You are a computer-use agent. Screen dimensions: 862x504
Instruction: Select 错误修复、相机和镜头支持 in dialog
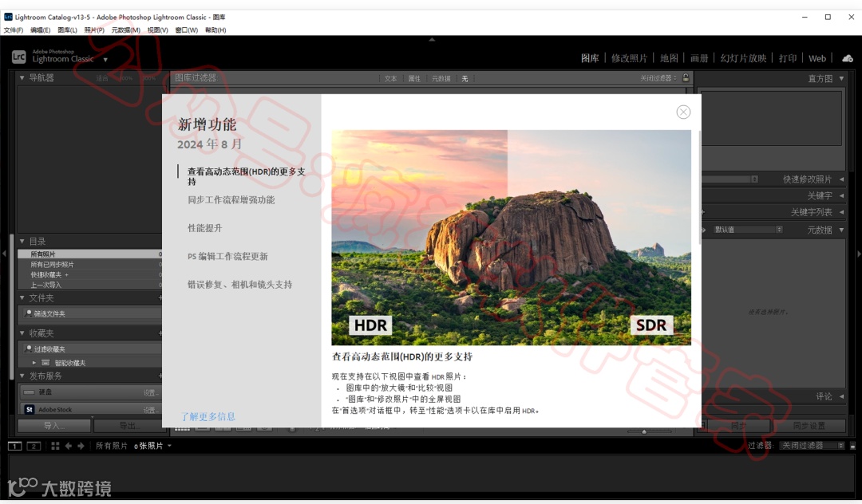coord(239,285)
